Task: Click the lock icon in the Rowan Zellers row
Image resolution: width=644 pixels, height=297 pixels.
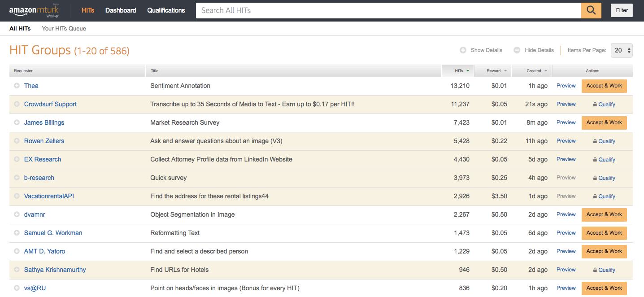Action: (595, 141)
